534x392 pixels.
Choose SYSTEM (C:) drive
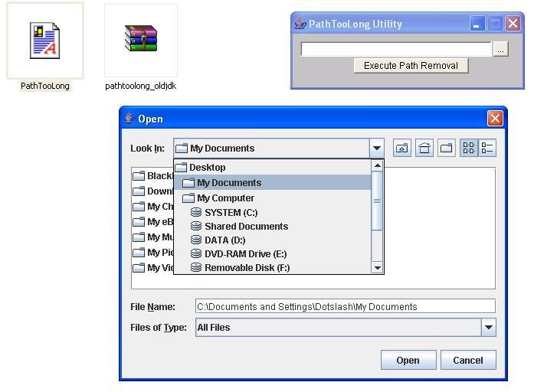point(273,213)
